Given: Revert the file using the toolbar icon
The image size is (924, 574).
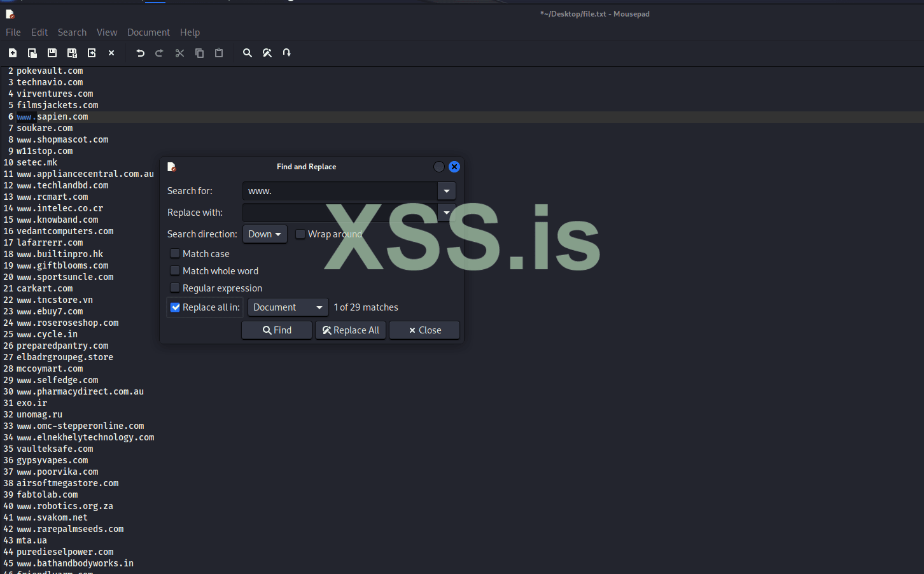Looking at the screenshot, I should [x=92, y=53].
